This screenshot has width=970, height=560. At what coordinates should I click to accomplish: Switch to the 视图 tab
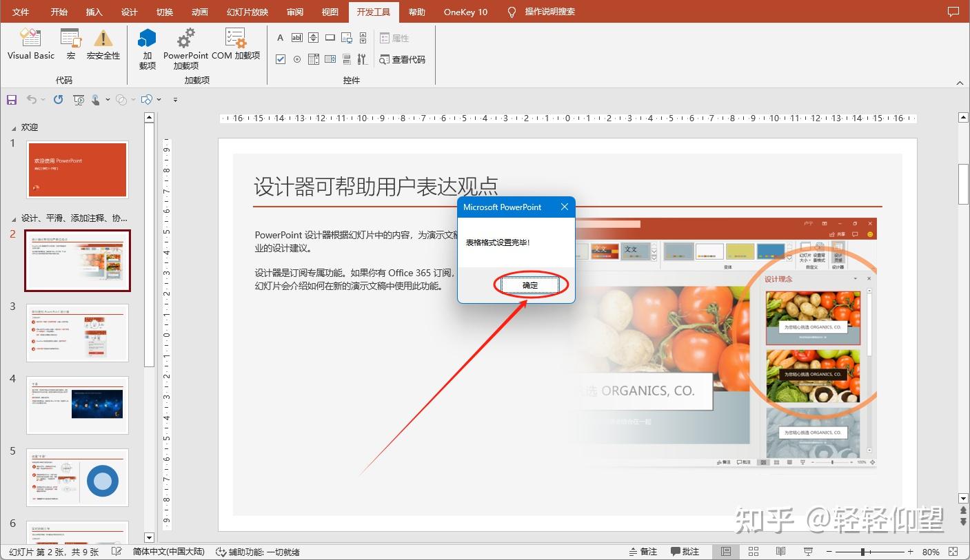(x=330, y=12)
